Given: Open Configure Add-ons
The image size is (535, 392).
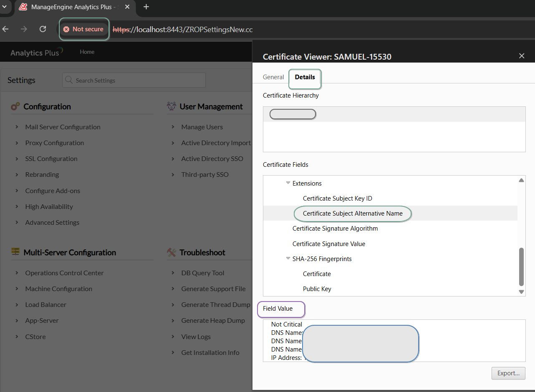Looking at the screenshot, I should 53,191.
